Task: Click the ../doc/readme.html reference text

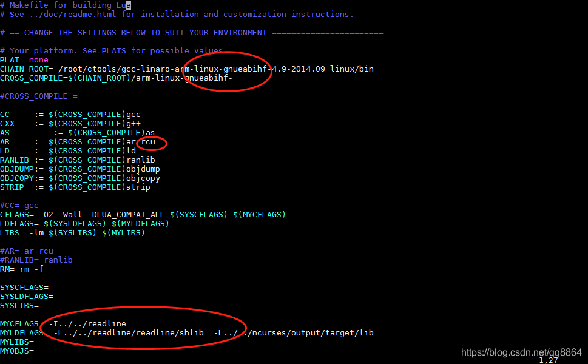Action: [69, 14]
